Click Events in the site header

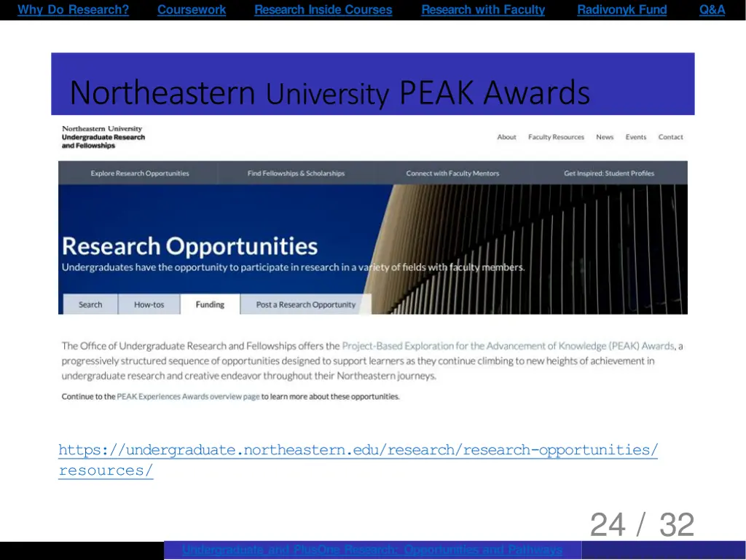tap(635, 137)
